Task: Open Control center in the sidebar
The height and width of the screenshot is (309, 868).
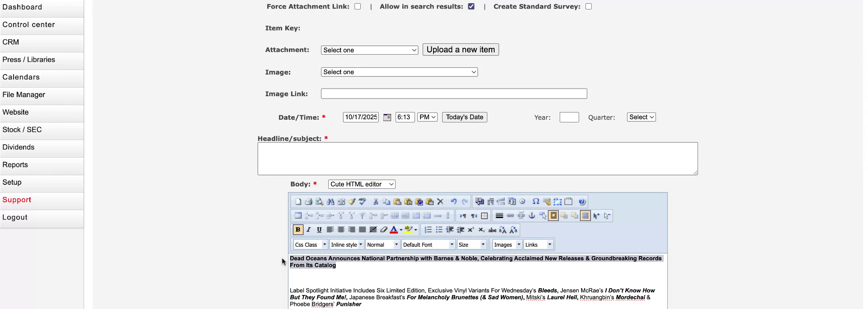Action: 42,25
